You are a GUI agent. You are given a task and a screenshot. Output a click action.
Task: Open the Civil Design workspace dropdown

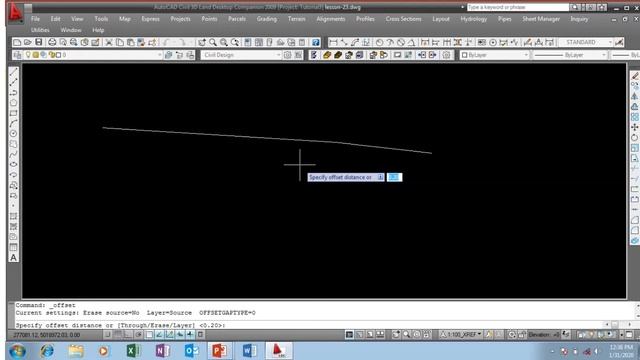[278, 55]
